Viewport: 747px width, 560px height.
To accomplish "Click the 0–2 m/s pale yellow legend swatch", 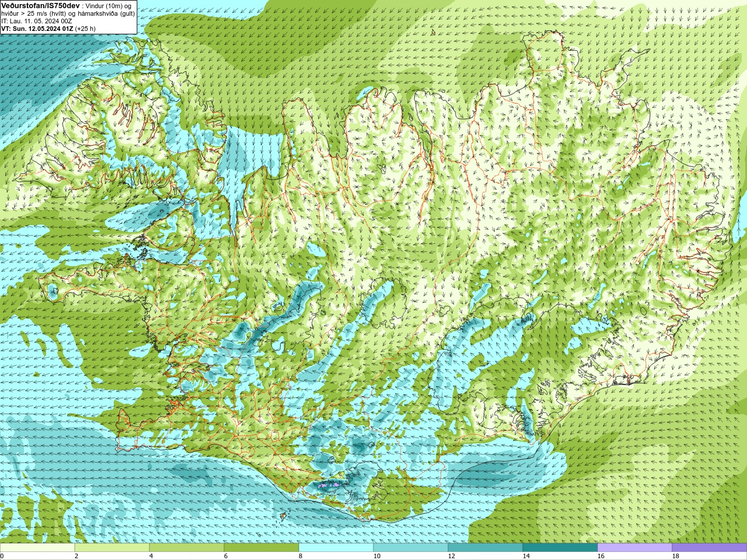I will tap(37, 548).
